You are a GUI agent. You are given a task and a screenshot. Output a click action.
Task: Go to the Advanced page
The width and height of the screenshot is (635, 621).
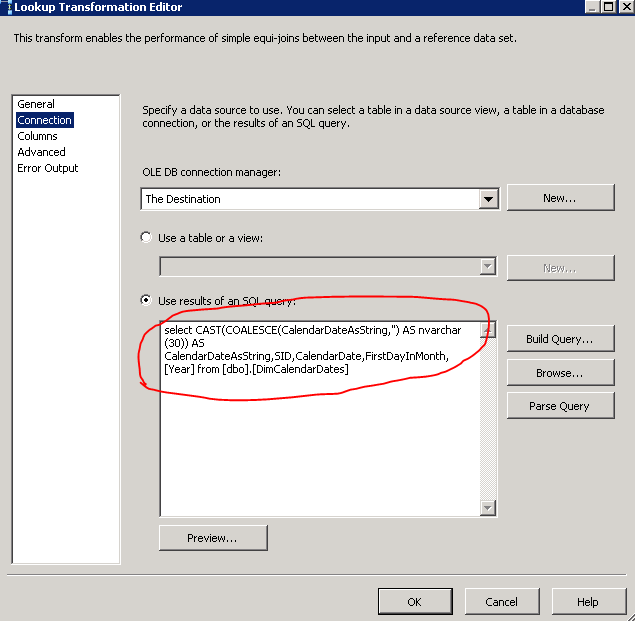41,152
